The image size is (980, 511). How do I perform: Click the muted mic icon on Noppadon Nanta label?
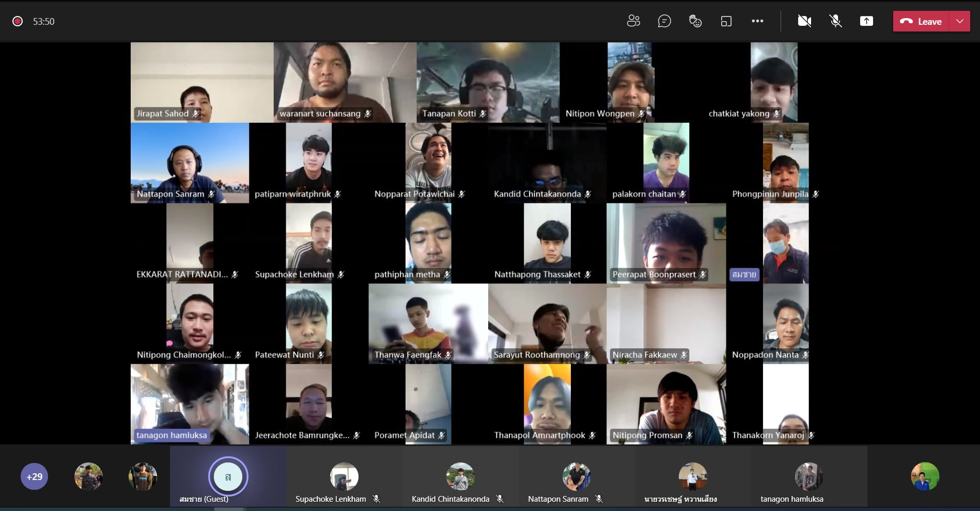click(806, 355)
